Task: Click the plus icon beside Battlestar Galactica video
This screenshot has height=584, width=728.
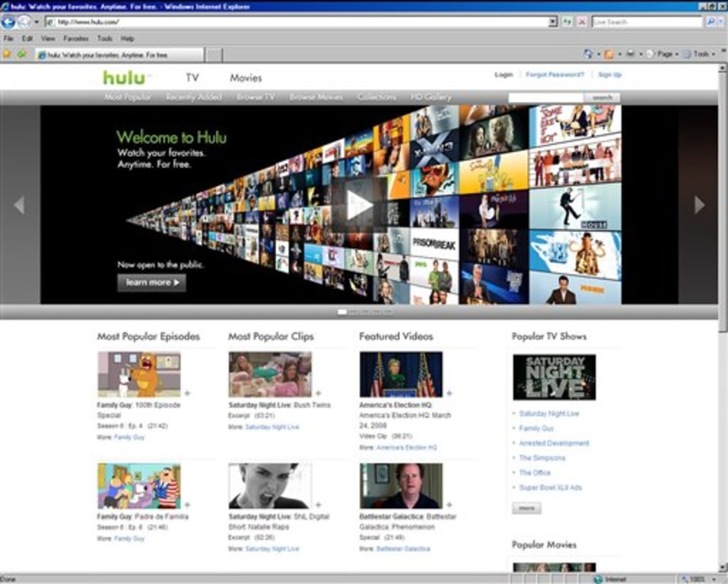Action: pyautogui.click(x=449, y=505)
